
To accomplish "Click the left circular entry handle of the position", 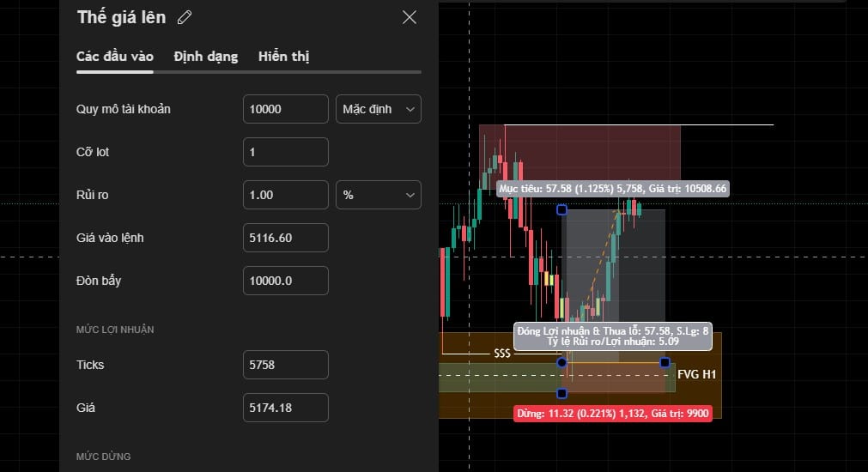I will tap(561, 363).
